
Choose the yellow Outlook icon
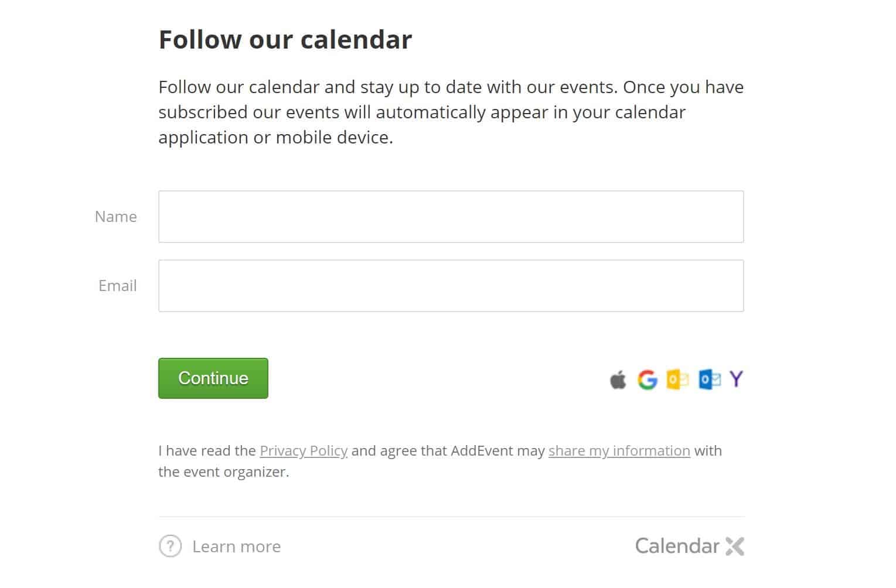click(x=678, y=380)
